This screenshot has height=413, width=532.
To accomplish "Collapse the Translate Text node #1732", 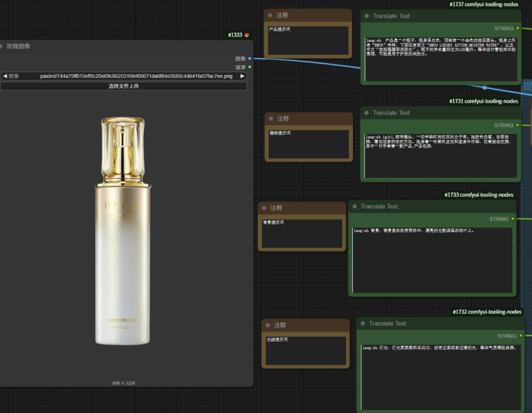I will 363,323.
